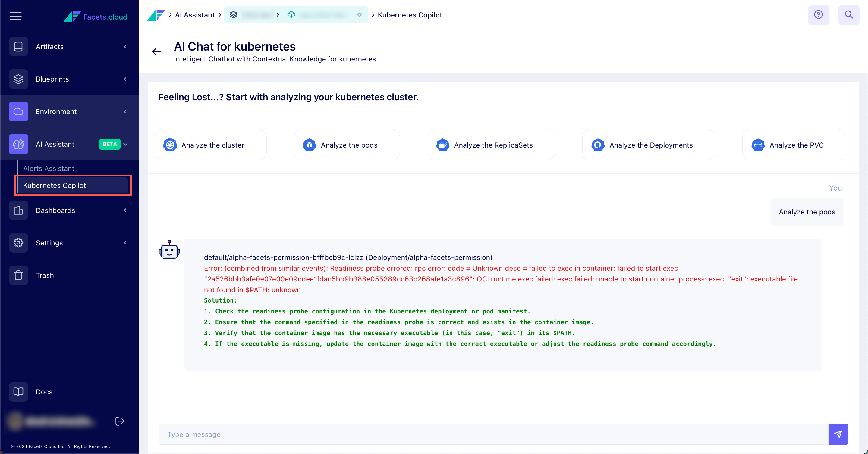The height and width of the screenshot is (454, 868).
Task: Open the environment selector dropdown arrow
Action: 360,15
